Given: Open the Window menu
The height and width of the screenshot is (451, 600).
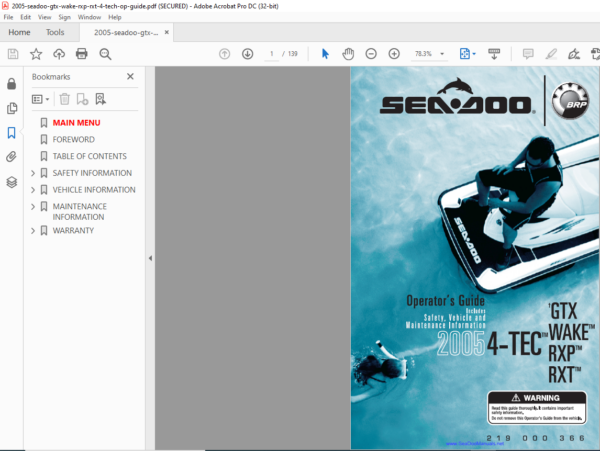Looking at the screenshot, I should [89, 17].
